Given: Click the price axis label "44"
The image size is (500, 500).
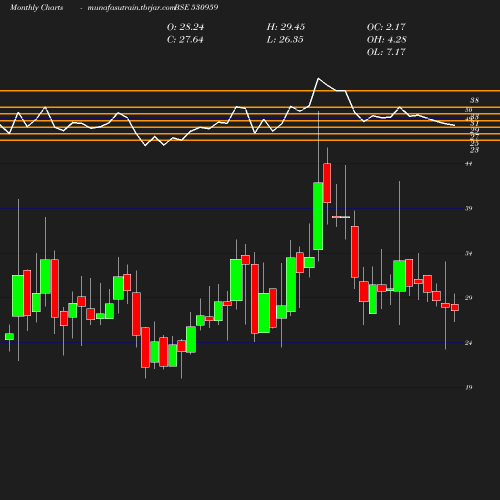Looking at the screenshot, I should (x=469, y=164).
